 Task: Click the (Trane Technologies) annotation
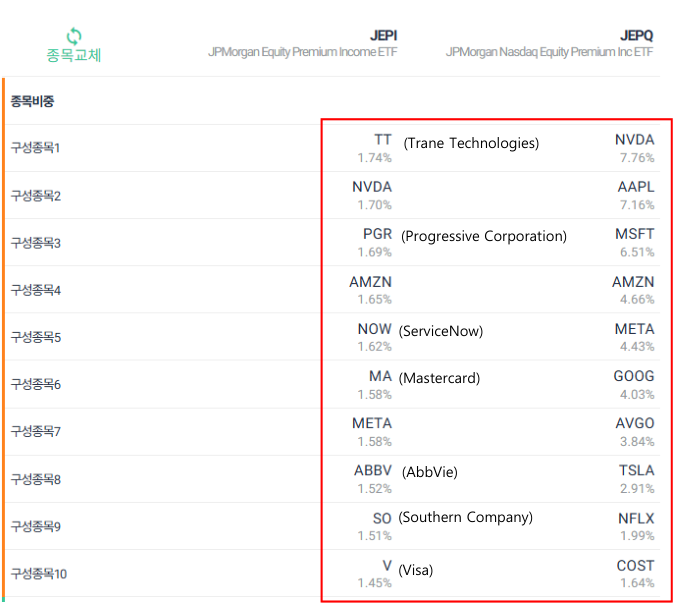point(471,143)
